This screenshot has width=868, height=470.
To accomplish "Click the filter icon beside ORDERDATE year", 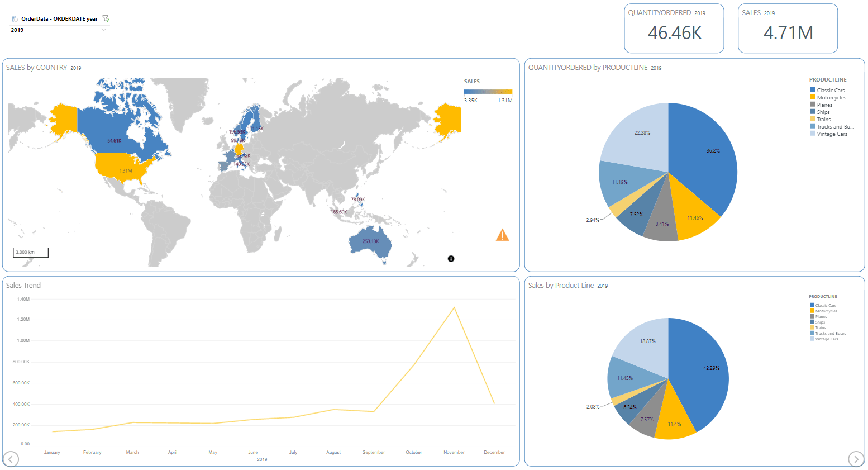I will click(x=106, y=18).
